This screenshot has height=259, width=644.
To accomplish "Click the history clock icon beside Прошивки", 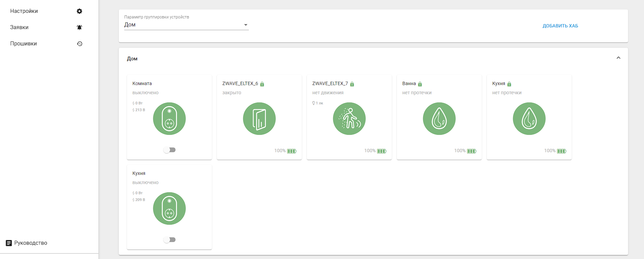I will (x=79, y=44).
